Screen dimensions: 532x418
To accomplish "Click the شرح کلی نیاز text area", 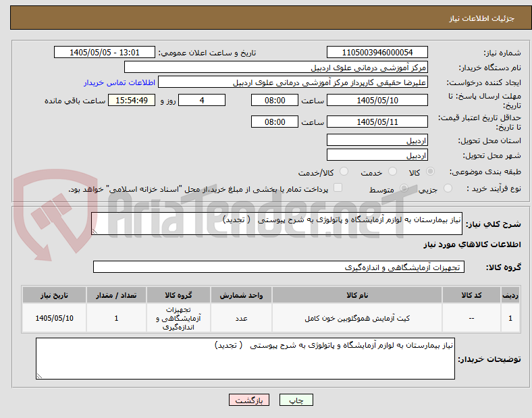I will click(x=277, y=224).
